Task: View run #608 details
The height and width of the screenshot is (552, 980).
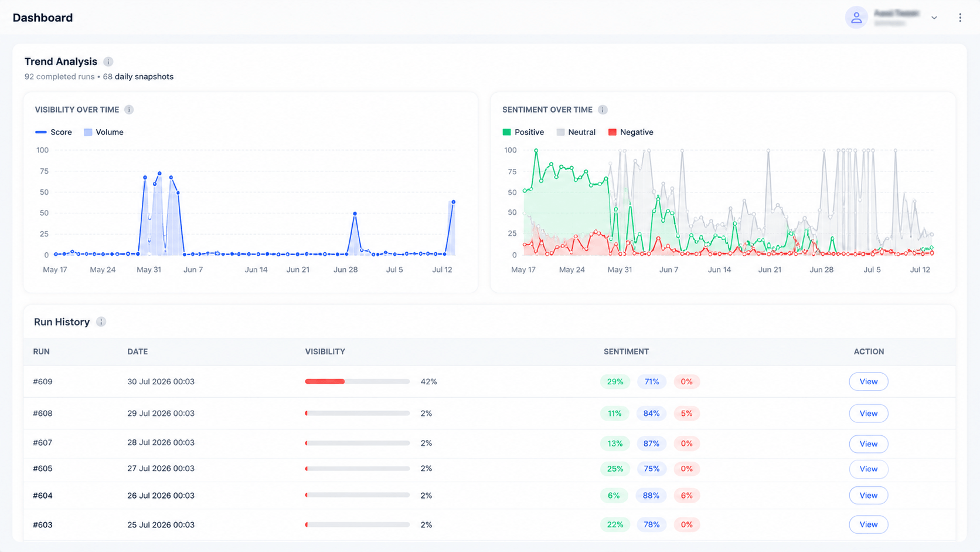Action: click(x=869, y=414)
